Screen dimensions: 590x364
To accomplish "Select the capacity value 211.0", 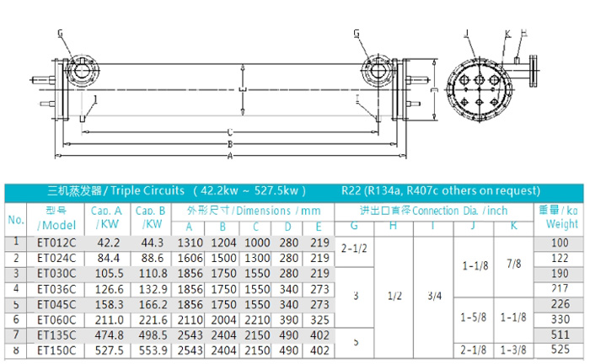I will (109, 320).
